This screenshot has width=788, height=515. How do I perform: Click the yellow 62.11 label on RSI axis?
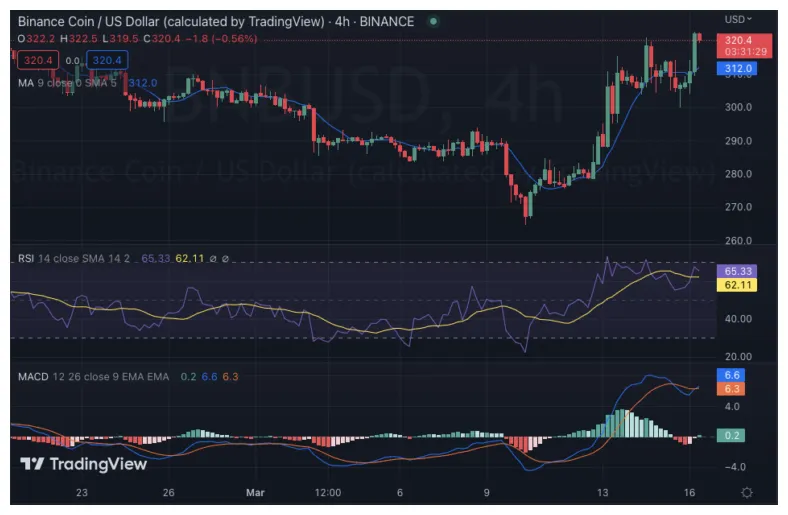(737, 285)
